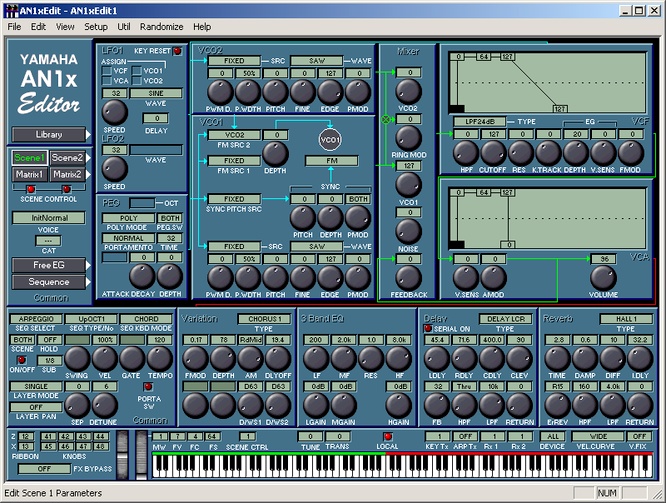This screenshot has width=666, height=503.
Task: Open the VCO2 SAW wave selector
Action: click(316, 61)
